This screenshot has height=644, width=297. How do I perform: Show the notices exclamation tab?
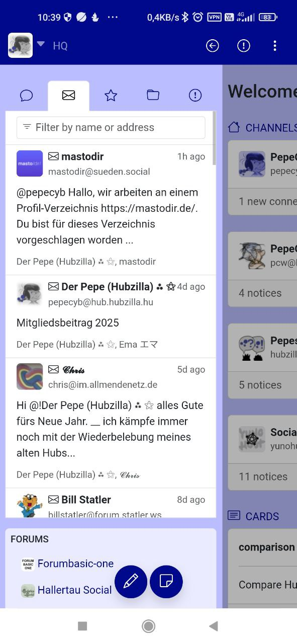[x=195, y=96]
